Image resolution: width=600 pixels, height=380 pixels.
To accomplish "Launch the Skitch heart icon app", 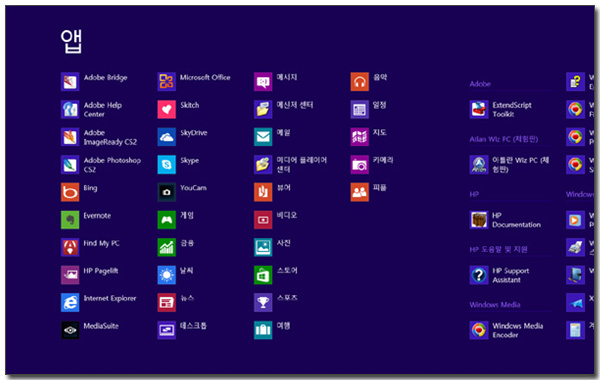I will point(166,109).
